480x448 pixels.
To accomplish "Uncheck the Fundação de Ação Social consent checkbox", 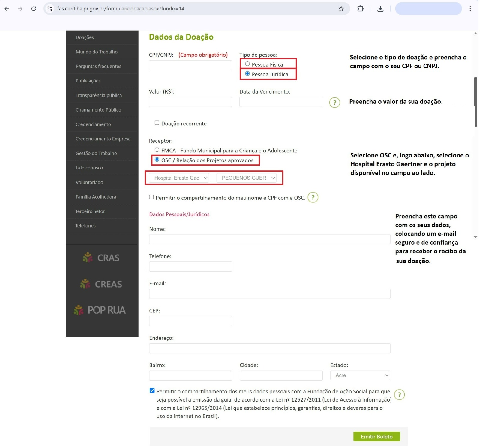I will pyautogui.click(x=152, y=391).
